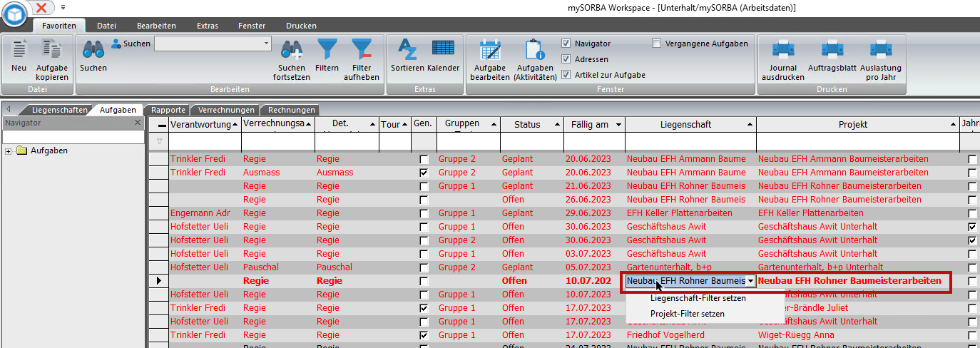Click Journal ausdrucken printer icon

(x=783, y=49)
